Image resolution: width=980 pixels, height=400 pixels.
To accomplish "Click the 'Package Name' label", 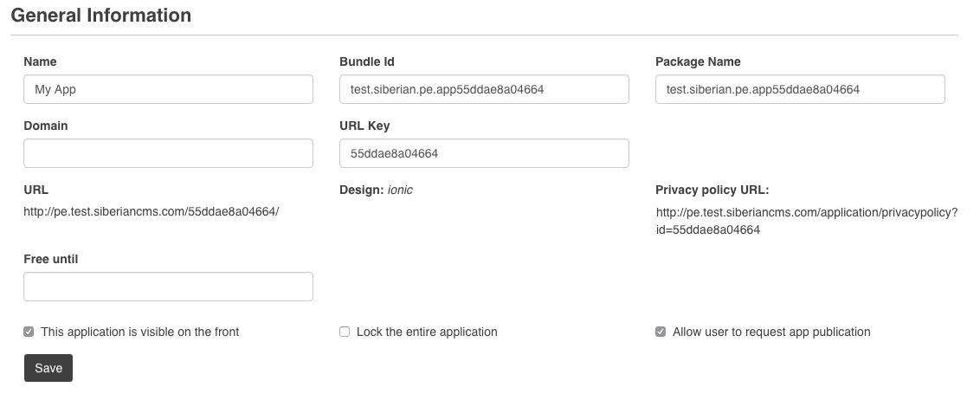I will [698, 61].
